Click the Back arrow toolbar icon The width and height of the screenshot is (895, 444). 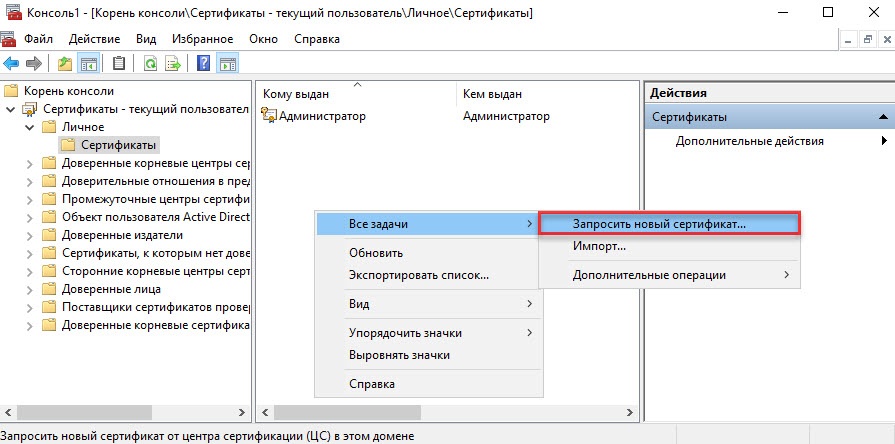click(x=11, y=63)
